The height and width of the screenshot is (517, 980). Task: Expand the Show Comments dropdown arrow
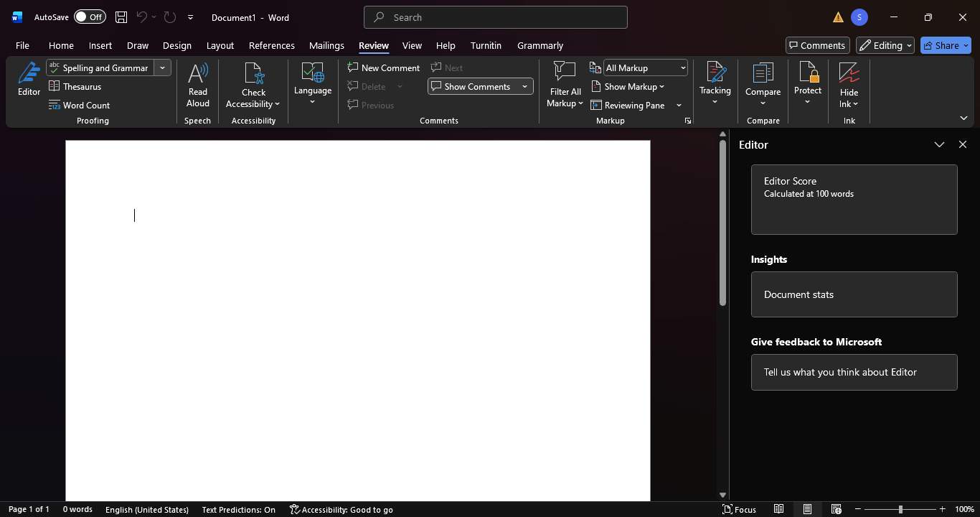pyautogui.click(x=524, y=86)
